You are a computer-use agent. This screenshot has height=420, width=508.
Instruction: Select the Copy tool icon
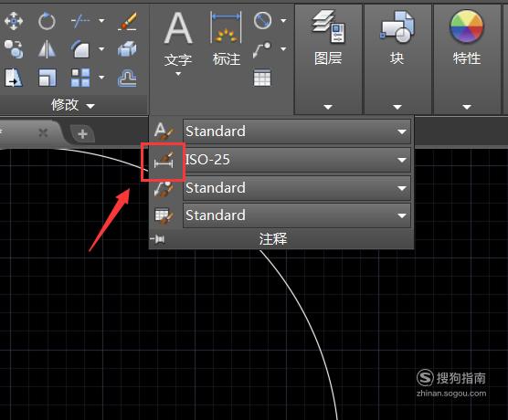(14, 49)
